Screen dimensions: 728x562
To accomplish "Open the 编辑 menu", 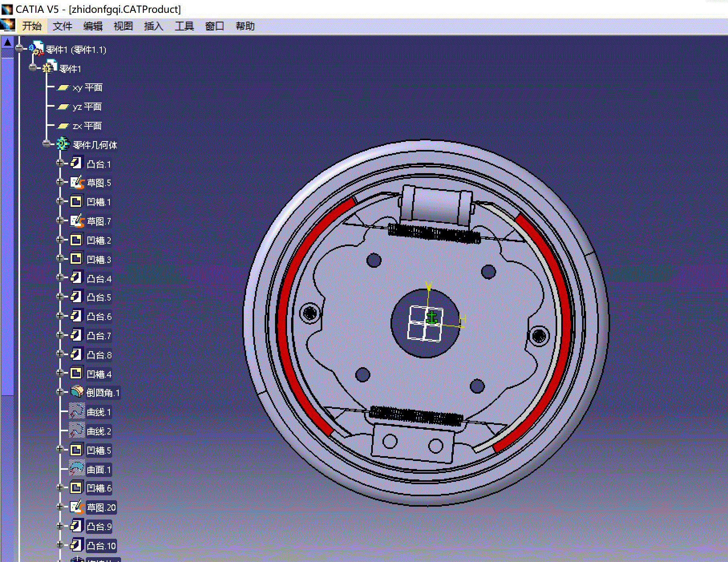I will pos(93,26).
